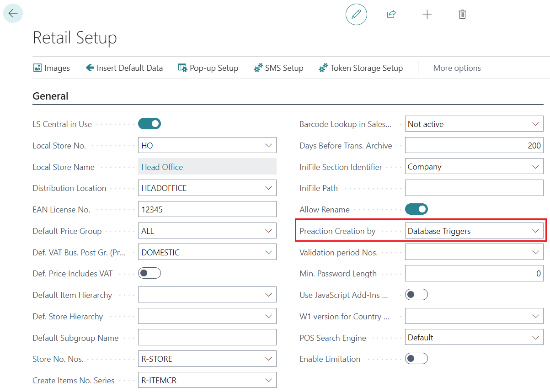Screen dimensions: 550x392
Task: Expand the Preaction Creation by dropdown
Action: coord(535,231)
